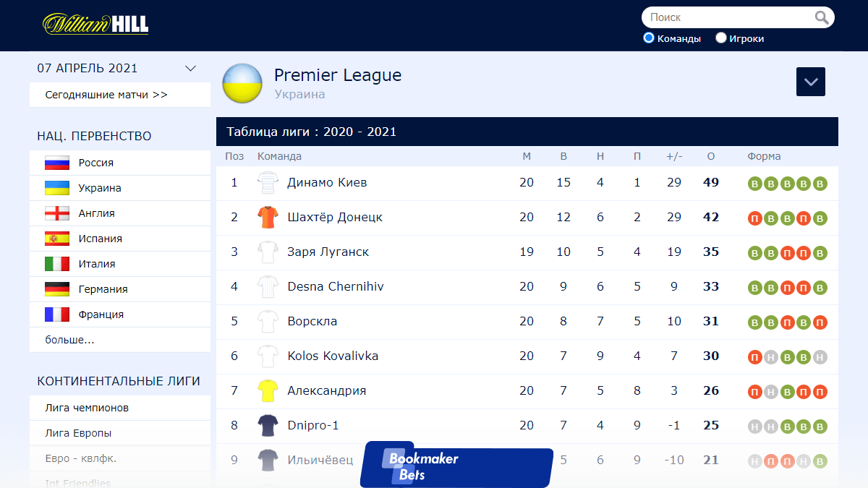Expand the 07 АПРЕЛЬ 2021 date dropdown

[191, 69]
